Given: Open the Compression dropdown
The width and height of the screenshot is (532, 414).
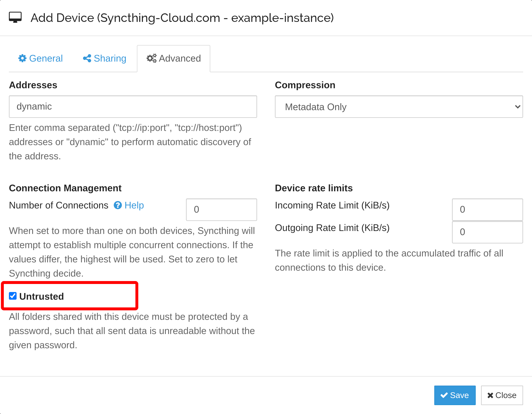Looking at the screenshot, I should point(399,107).
